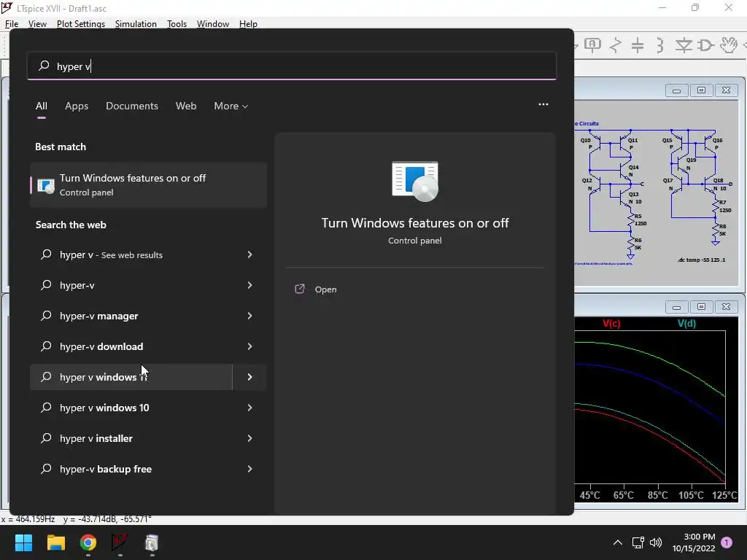
Task: Click the LTspice title bar logo
Action: point(7,7)
